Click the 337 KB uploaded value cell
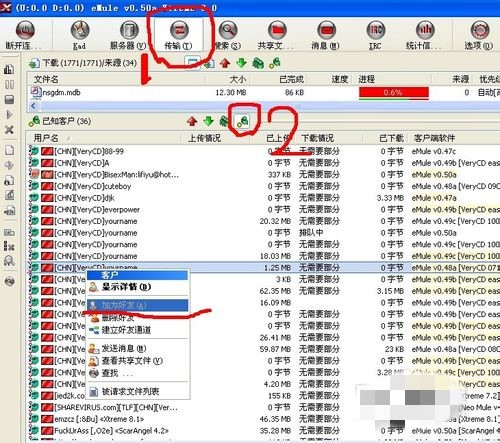This screenshot has height=443, width=500. [x=279, y=175]
